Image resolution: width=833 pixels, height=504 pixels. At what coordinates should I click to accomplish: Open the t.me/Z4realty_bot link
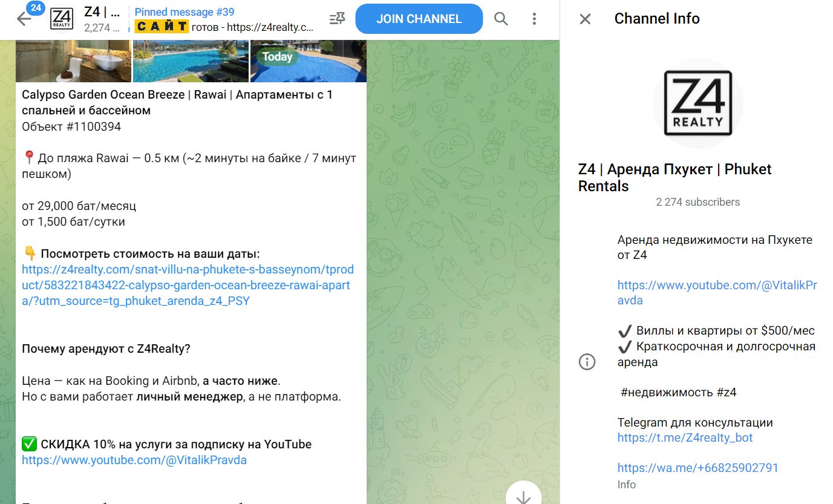pyautogui.click(x=685, y=437)
